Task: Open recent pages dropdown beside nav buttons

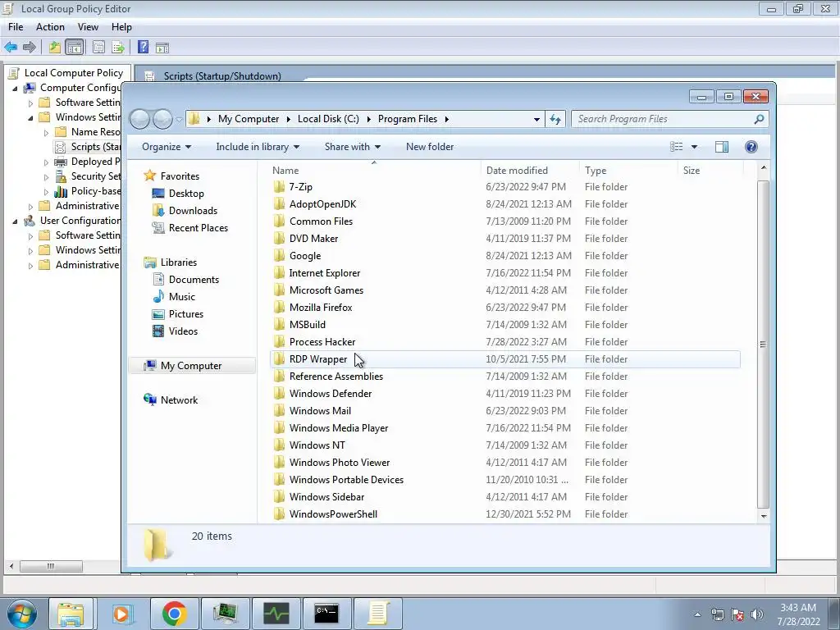Action: coord(179,119)
